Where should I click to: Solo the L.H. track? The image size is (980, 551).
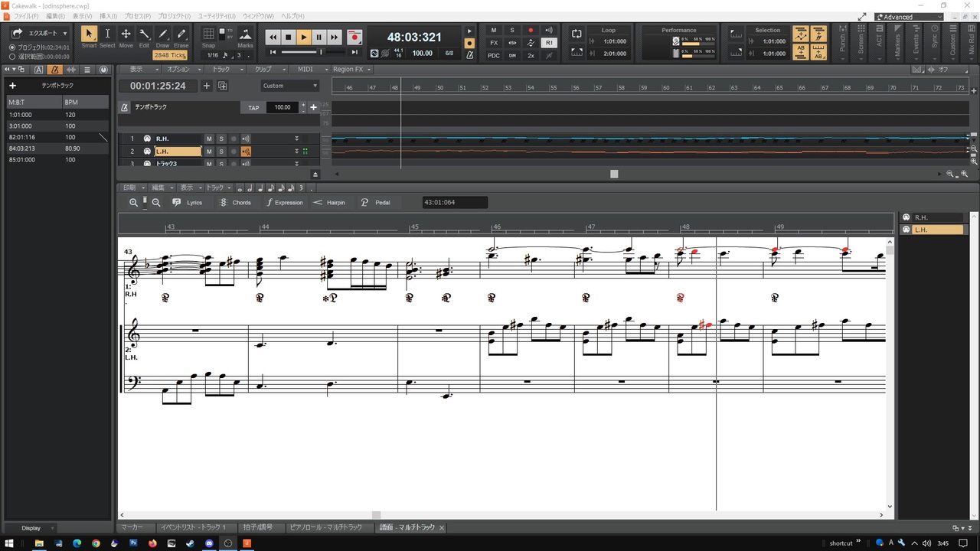tap(220, 152)
